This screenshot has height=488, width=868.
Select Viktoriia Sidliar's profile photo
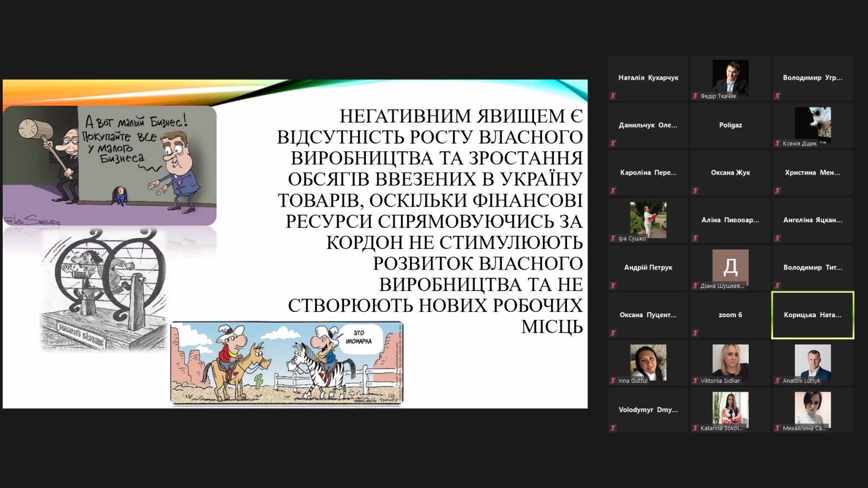(x=730, y=362)
